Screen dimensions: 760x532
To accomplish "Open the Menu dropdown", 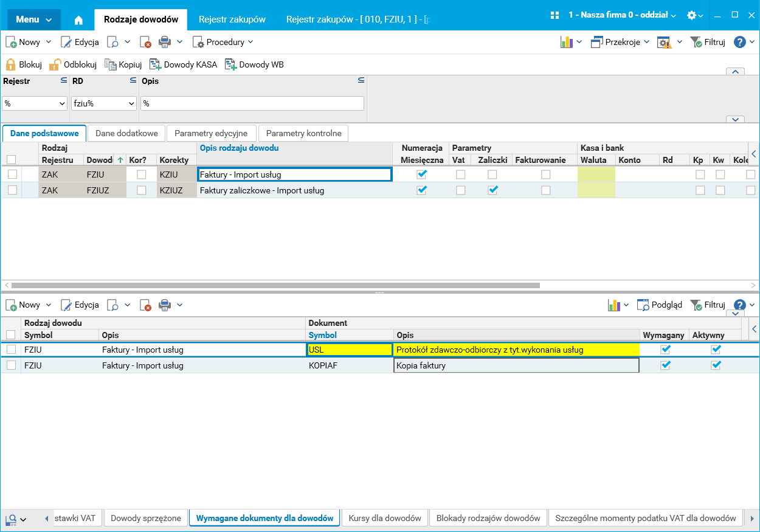I will click(34, 19).
